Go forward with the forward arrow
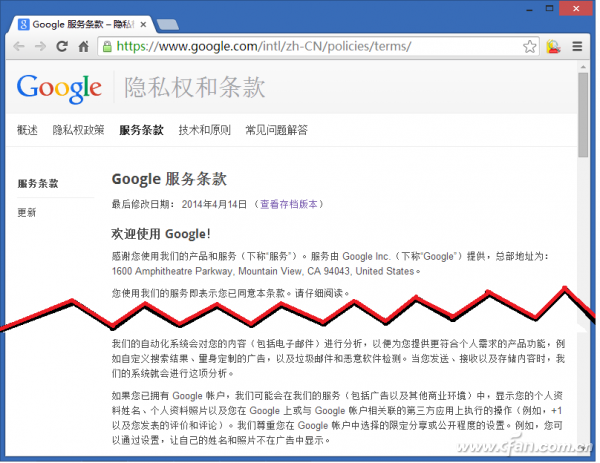The height and width of the screenshot is (463, 600). point(40,47)
